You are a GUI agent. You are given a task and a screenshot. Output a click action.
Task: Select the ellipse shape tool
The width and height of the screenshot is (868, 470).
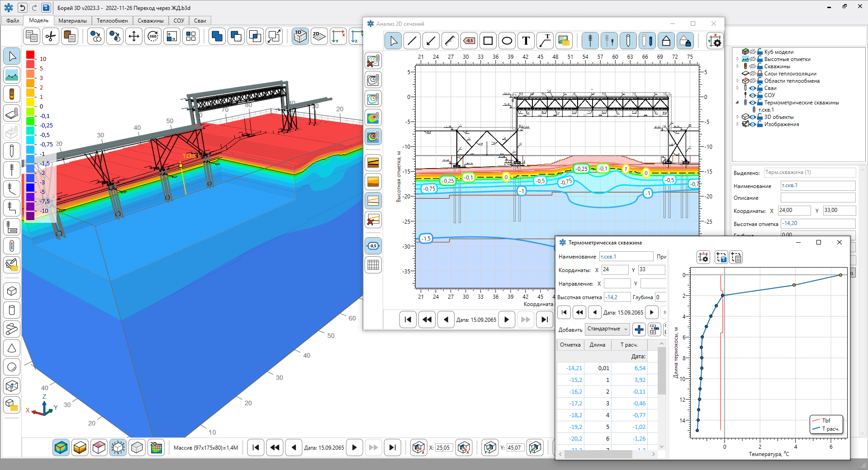507,41
